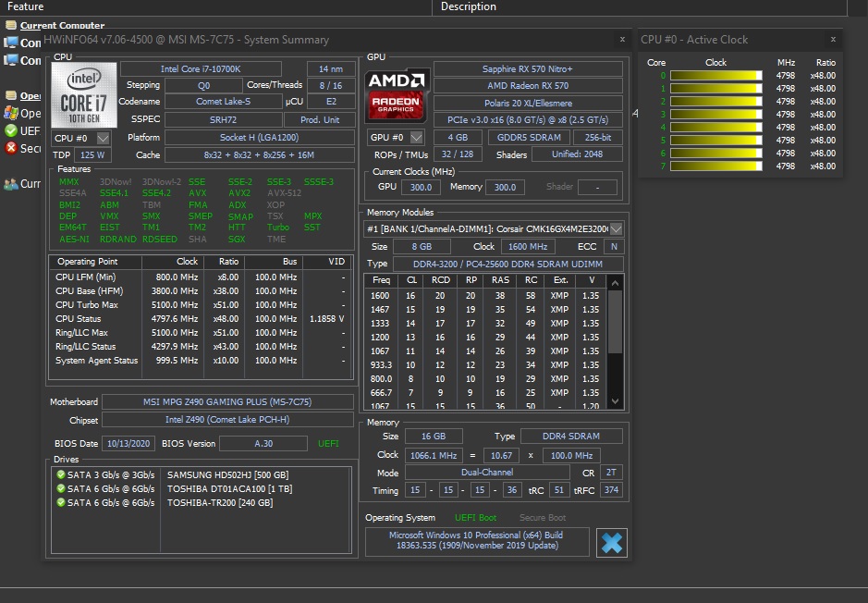The width and height of the screenshot is (868, 603).
Task: Click the green check icon beside TOSHIBA-TR200 drive
Action: [x=61, y=502]
